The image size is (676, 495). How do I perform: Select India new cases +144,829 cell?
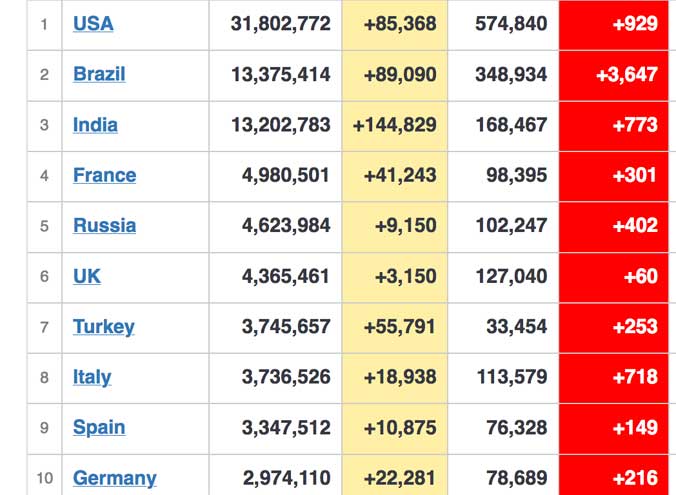(394, 126)
